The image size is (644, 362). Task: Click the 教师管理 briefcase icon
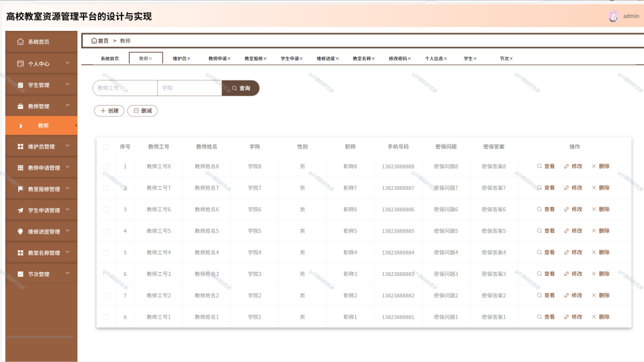(20, 106)
